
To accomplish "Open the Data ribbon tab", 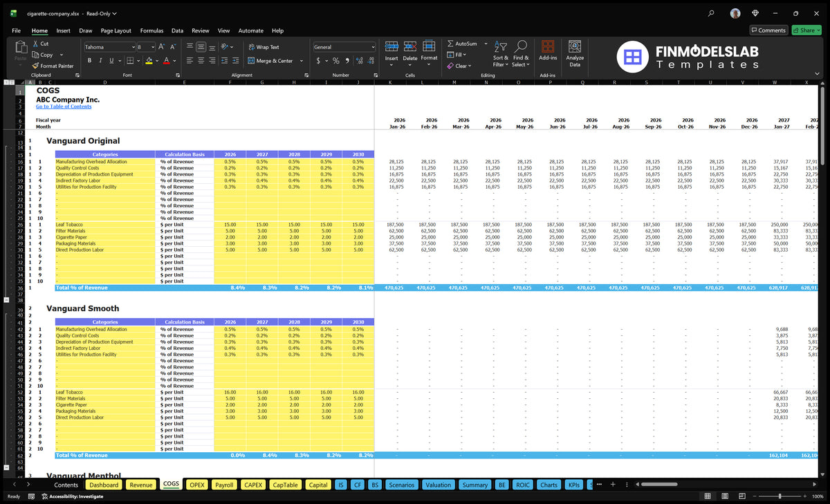I will click(x=177, y=30).
